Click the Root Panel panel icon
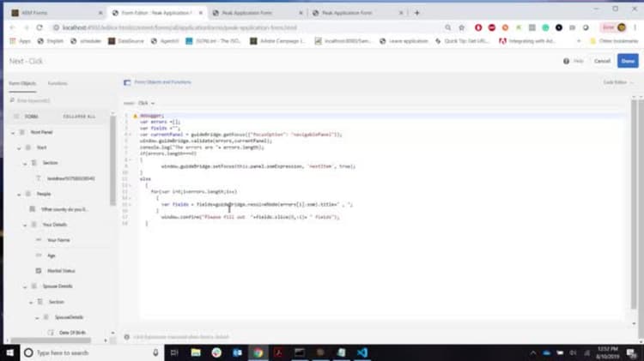This screenshot has width=644, height=361. click(22, 132)
